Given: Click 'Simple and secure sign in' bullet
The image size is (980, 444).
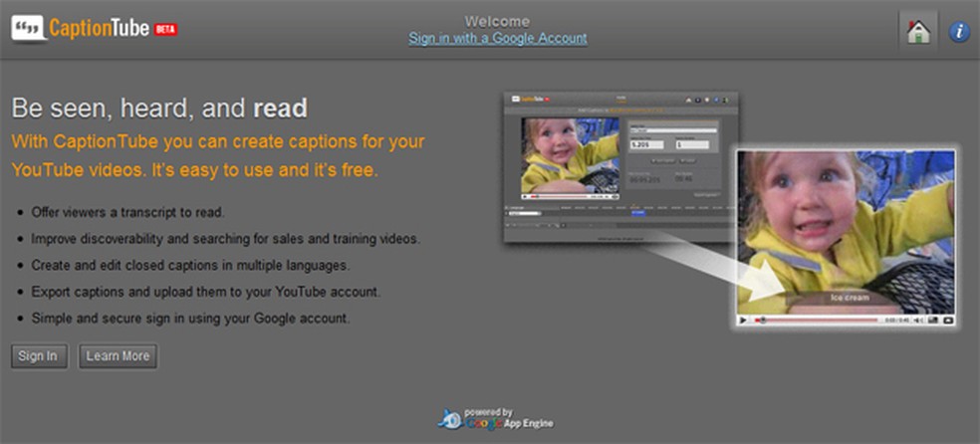Looking at the screenshot, I should click(190, 319).
